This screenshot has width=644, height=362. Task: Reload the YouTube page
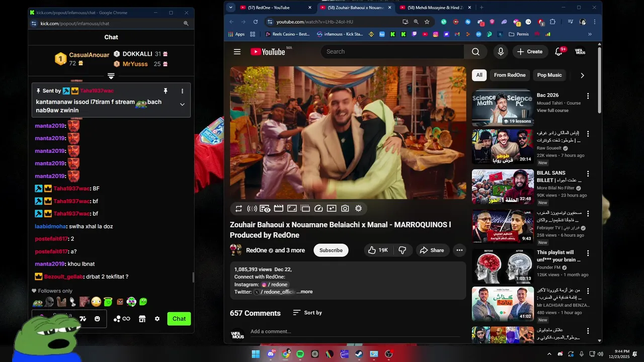point(256,22)
